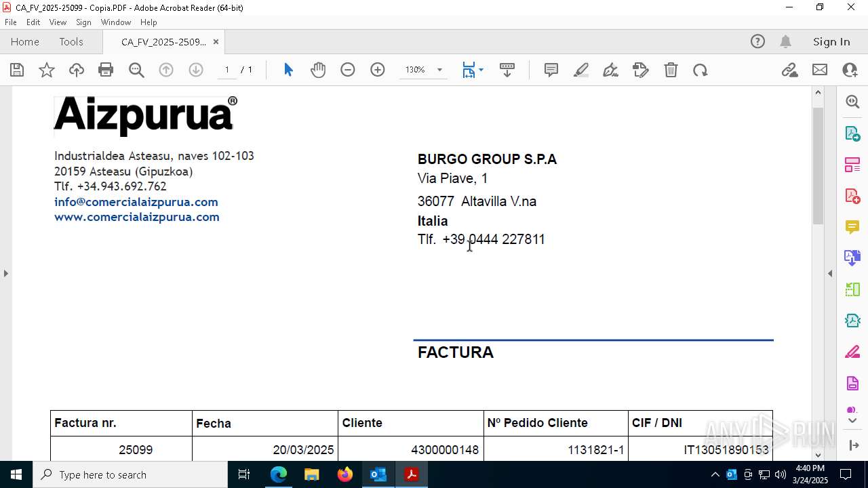Collapse the tools pane with the bottom arrow-bar icon

[x=853, y=445]
